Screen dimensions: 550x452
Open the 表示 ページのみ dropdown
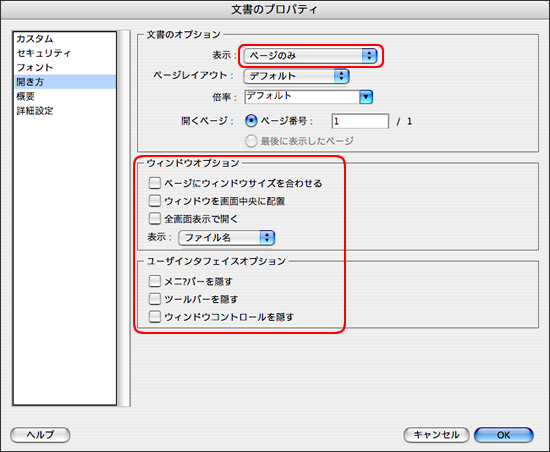tap(310, 56)
